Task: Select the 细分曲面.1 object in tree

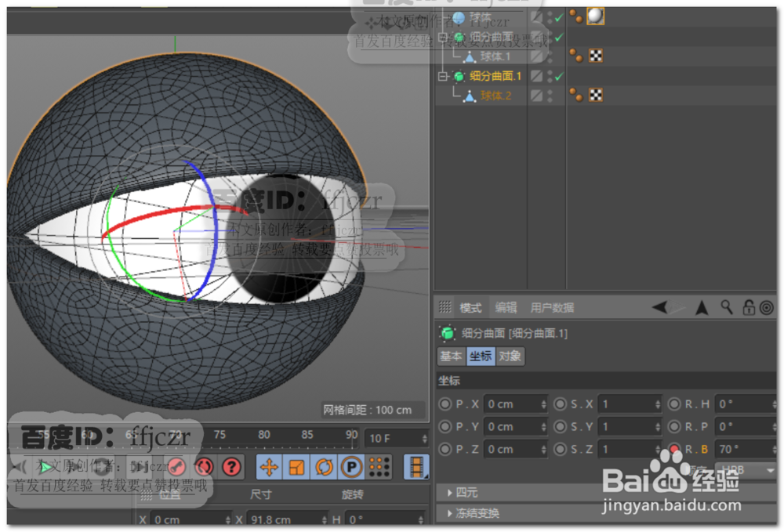Action: coord(495,76)
